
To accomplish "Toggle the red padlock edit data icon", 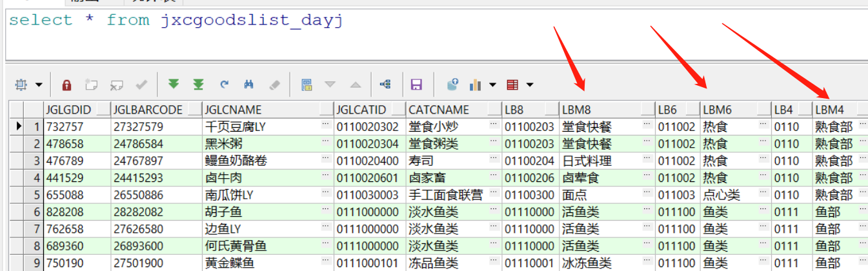I will [66, 85].
